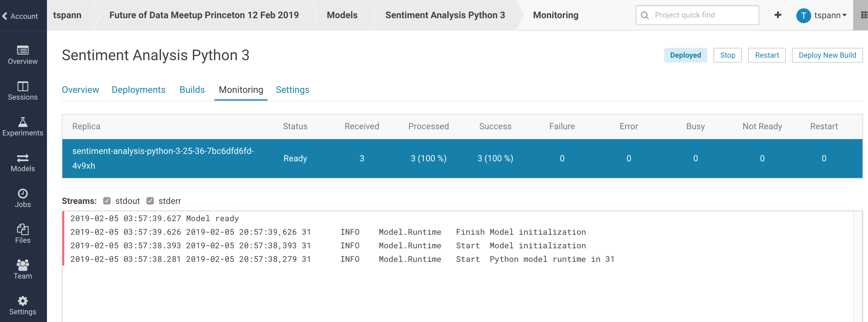Uncheck the stdout stream checkbox
Image resolution: width=868 pixels, height=322 pixels.
click(x=107, y=201)
